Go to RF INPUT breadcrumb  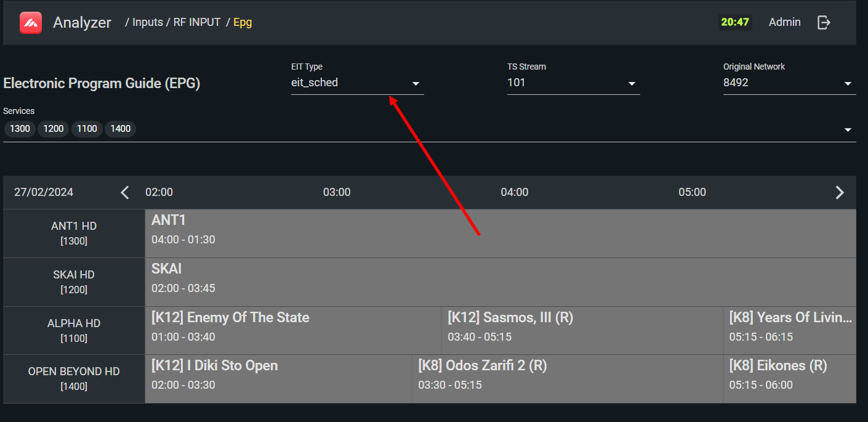(196, 22)
